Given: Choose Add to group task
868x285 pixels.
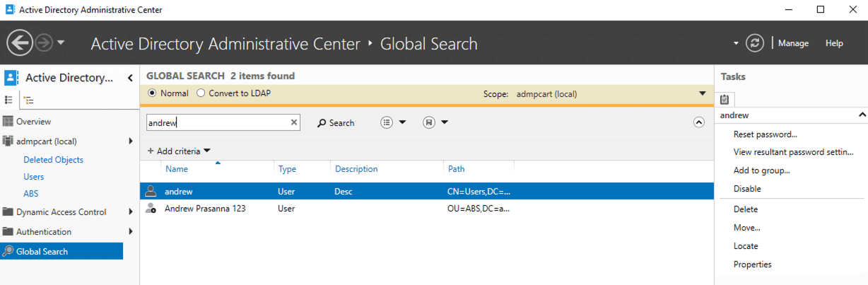Looking at the screenshot, I should [x=762, y=170].
